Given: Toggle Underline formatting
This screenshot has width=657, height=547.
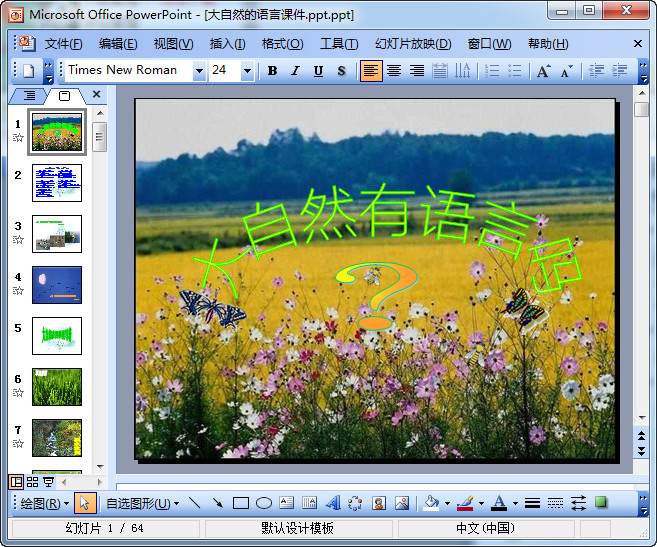Looking at the screenshot, I should (318, 71).
